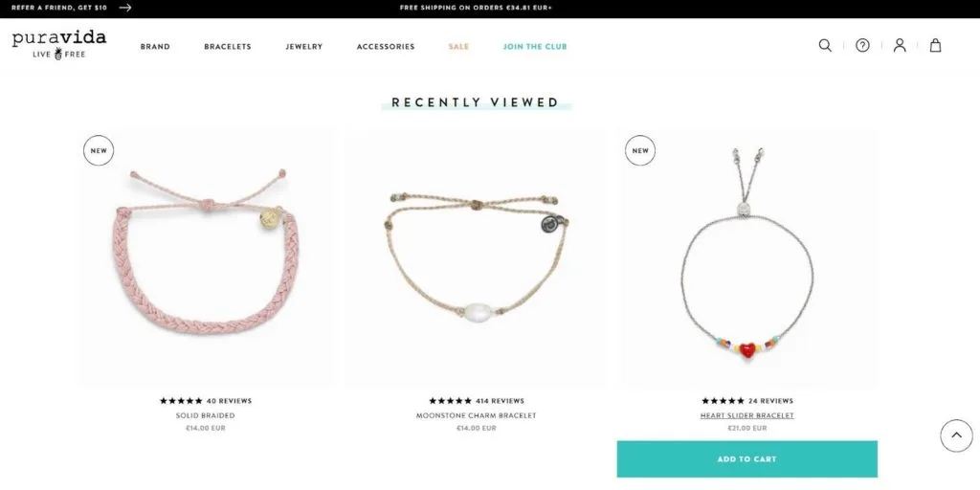
Task: Add Heart Slider Bracelet to cart
Action: (746, 458)
